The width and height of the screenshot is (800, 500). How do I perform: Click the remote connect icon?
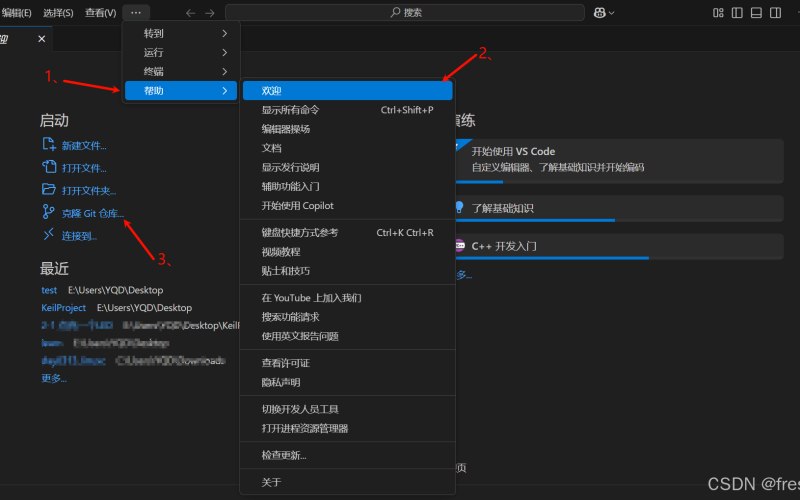[x=48, y=234]
